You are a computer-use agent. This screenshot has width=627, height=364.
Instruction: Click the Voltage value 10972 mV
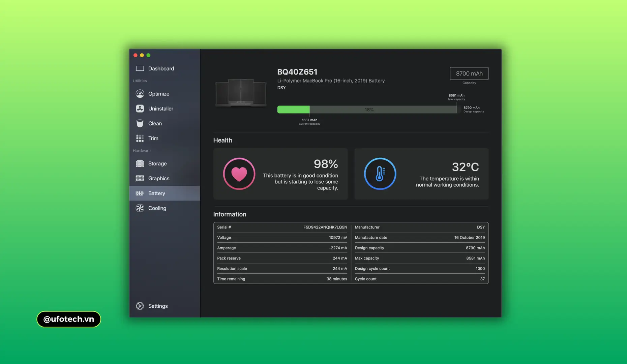[338, 238]
